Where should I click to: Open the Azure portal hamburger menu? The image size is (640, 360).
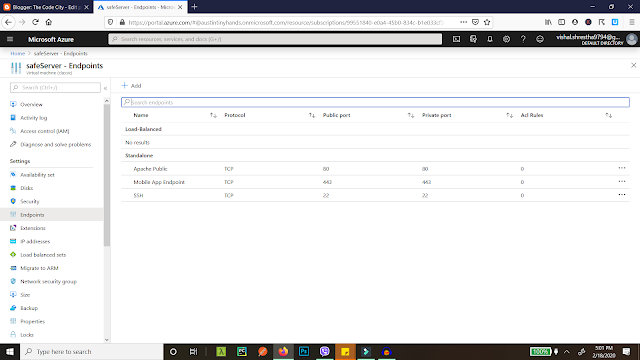tap(10, 39)
